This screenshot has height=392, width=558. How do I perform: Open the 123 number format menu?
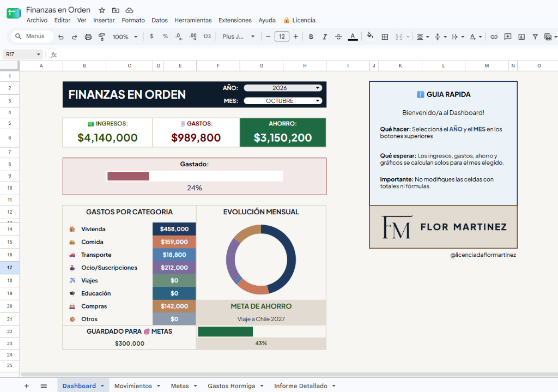[207, 37]
